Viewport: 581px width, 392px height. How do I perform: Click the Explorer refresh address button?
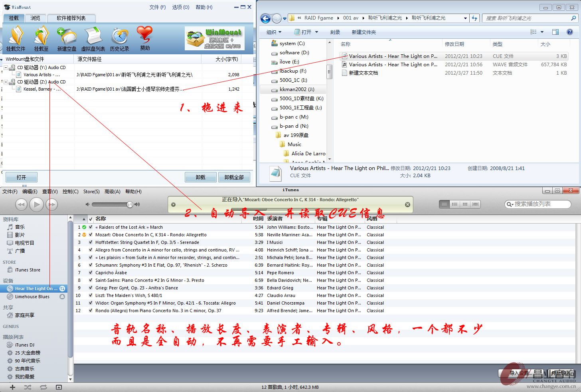[x=474, y=18]
